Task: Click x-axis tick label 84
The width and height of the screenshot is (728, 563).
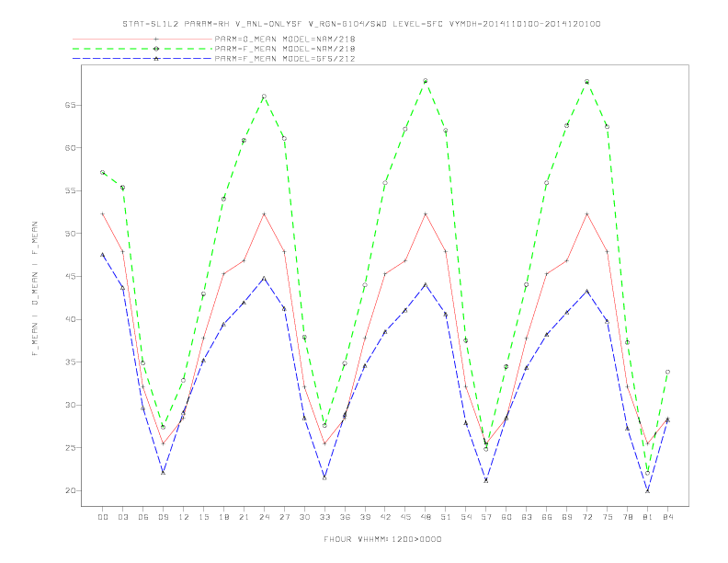Action: [667, 517]
